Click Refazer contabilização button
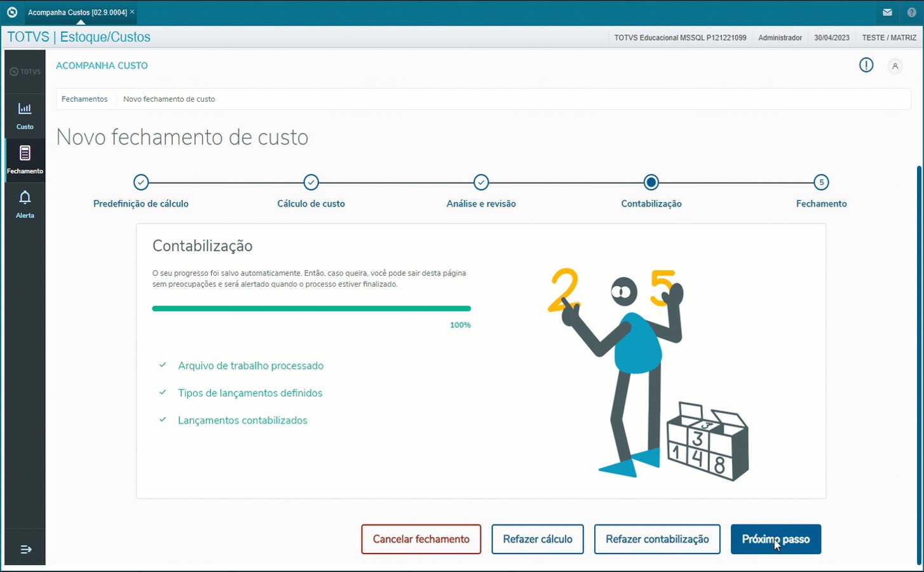The height and width of the screenshot is (572, 924). 657,539
